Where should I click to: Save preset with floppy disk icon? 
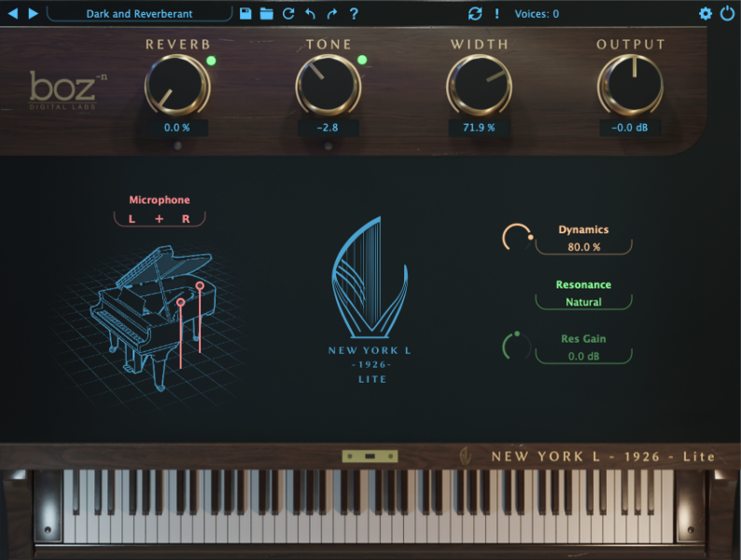pyautogui.click(x=245, y=13)
